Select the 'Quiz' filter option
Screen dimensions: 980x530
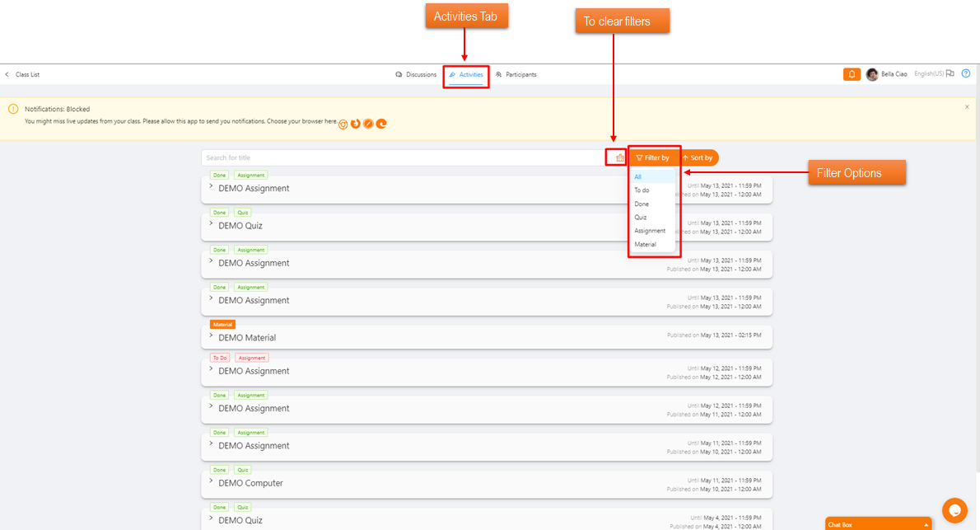click(641, 218)
